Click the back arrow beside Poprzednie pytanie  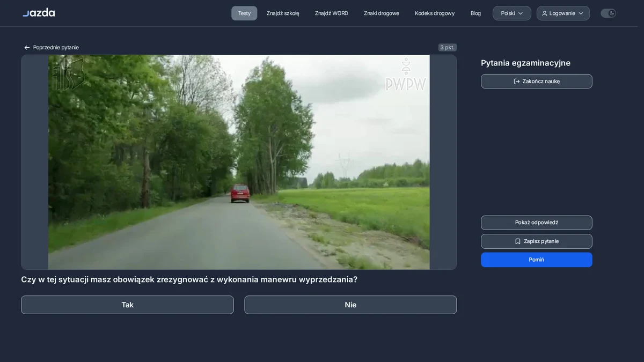click(x=27, y=48)
